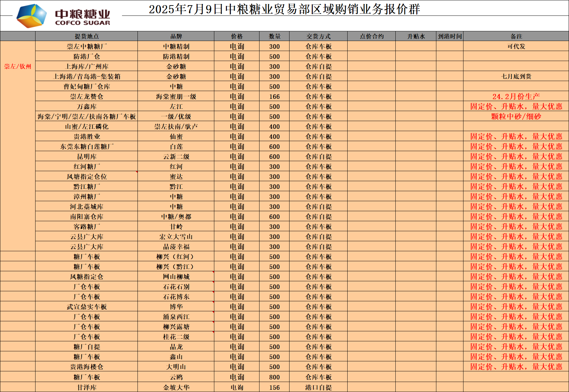This screenshot has width=569, height=392.
Task: Click the quantity cell showing 166
Action: pyautogui.click(x=274, y=97)
